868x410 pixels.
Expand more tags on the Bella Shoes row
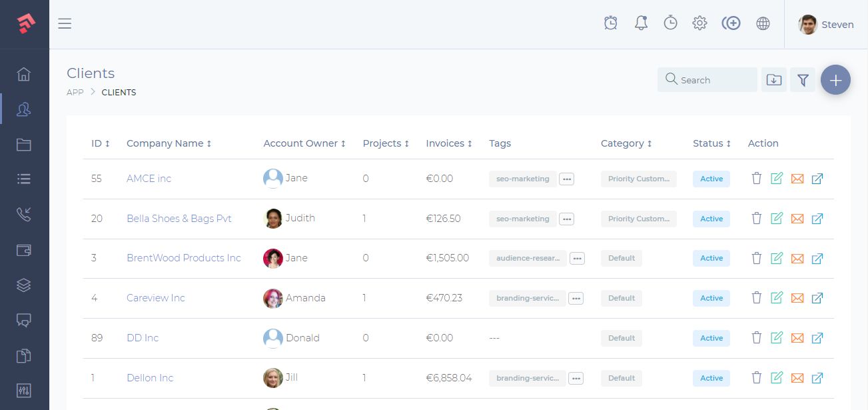pos(566,219)
